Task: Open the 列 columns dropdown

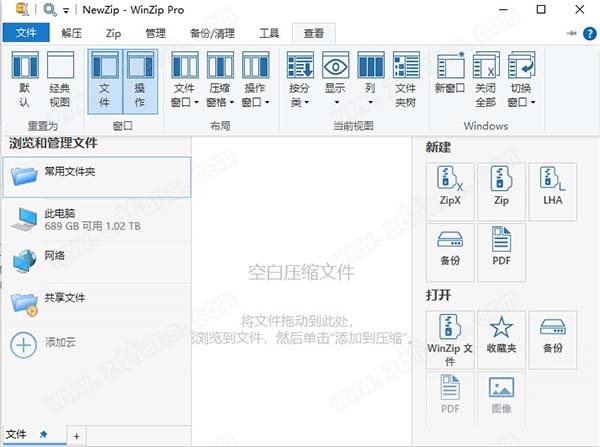Action: point(370,80)
